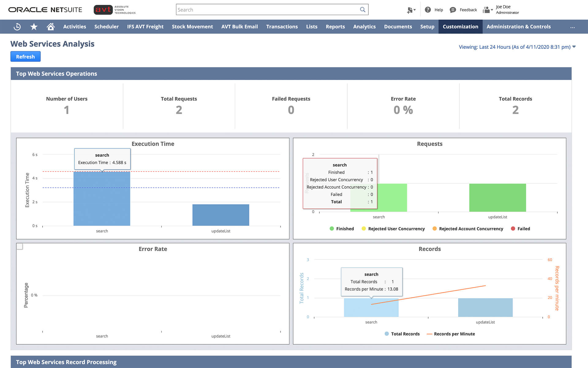This screenshot has height=368, width=588.
Task: Expand the overflow menu ellipsis in navbar
Action: pos(572,27)
